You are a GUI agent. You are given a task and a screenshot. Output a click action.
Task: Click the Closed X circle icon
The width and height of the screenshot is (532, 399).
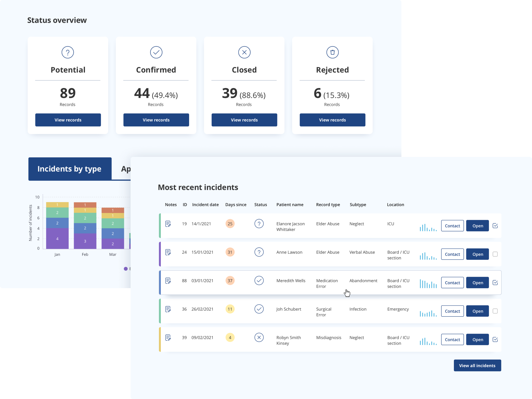click(244, 52)
